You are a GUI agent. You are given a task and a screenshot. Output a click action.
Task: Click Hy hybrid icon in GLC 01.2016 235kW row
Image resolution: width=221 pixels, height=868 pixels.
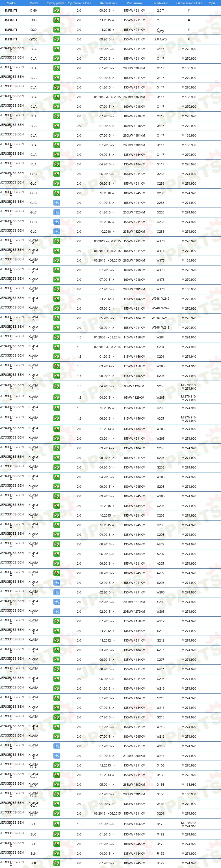(x=57, y=212)
